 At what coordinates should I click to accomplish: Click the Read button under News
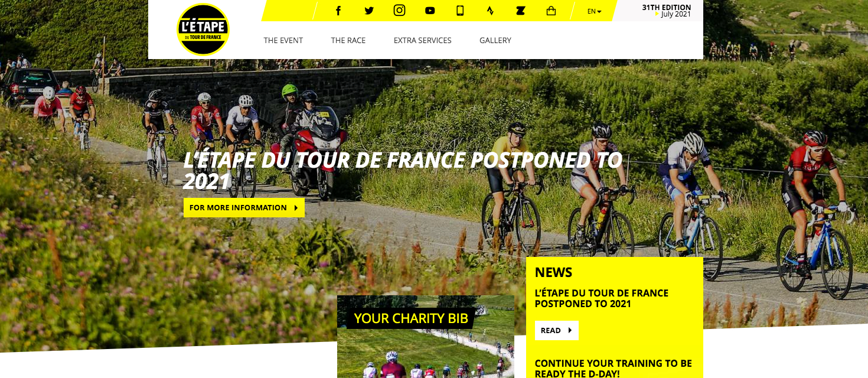pyautogui.click(x=556, y=330)
